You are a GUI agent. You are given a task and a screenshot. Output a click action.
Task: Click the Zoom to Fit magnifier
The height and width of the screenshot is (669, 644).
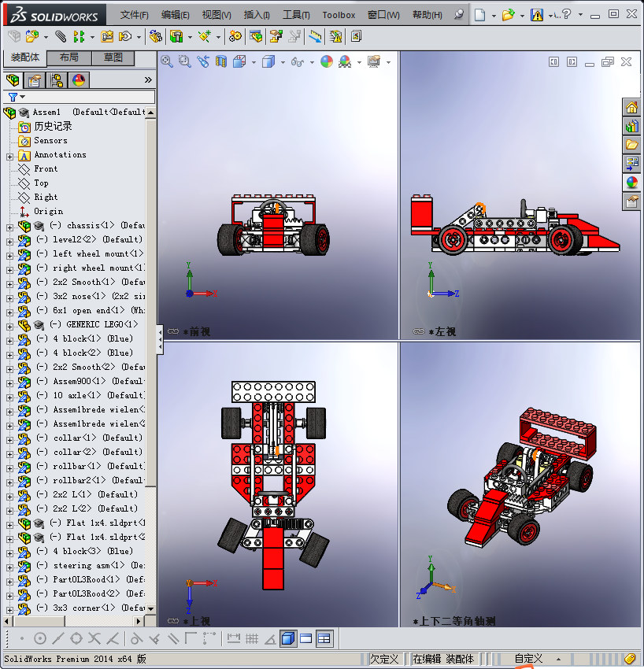click(167, 62)
